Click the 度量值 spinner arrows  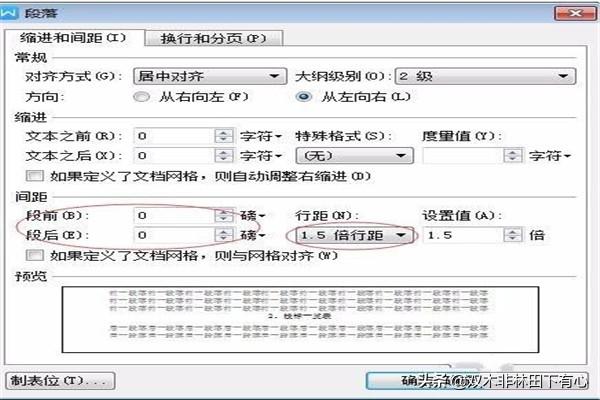pos(513,156)
